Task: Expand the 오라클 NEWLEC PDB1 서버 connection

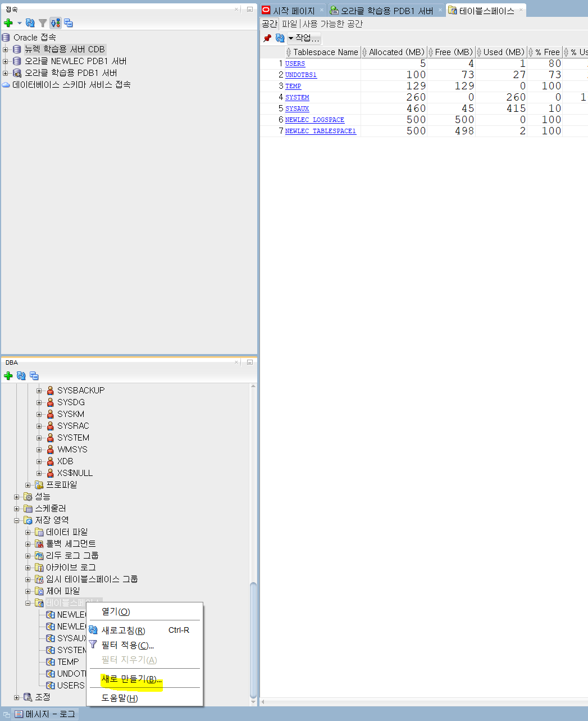Action: coord(6,61)
